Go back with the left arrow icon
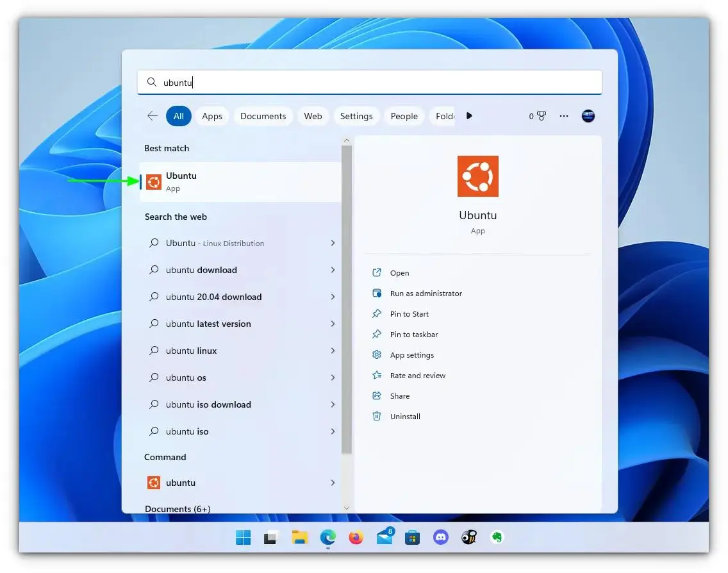The height and width of the screenshot is (573, 728). 153,116
